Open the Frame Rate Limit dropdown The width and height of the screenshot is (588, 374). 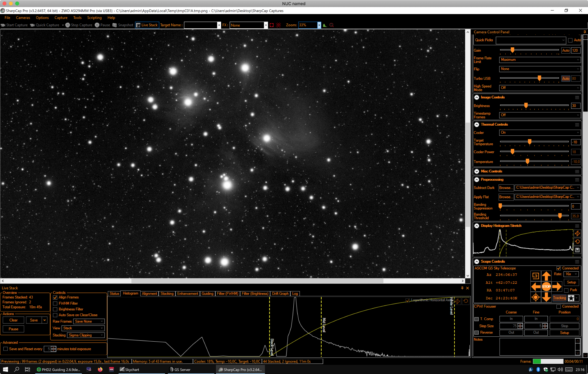(540, 60)
